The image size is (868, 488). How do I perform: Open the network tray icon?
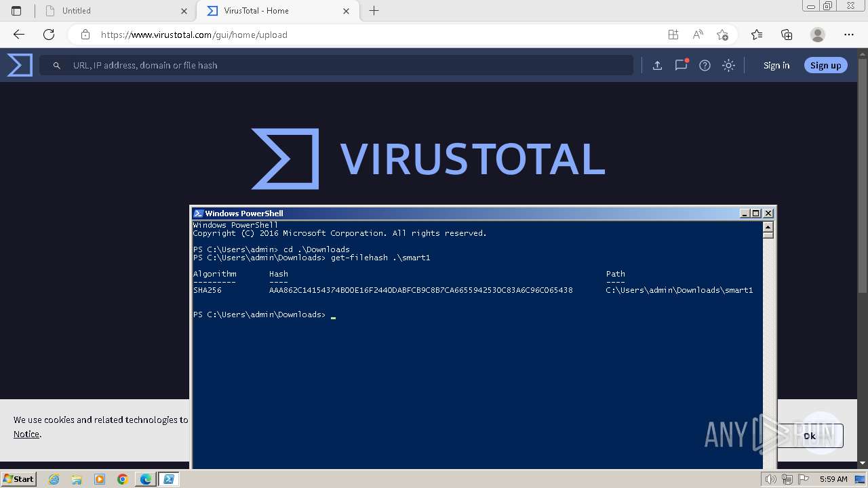[787, 479]
